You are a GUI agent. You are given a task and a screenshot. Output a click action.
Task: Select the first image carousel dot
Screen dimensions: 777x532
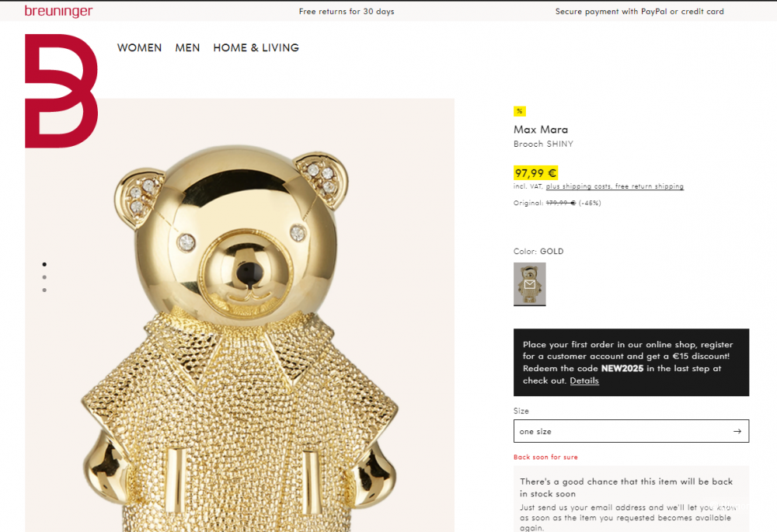pos(44,264)
